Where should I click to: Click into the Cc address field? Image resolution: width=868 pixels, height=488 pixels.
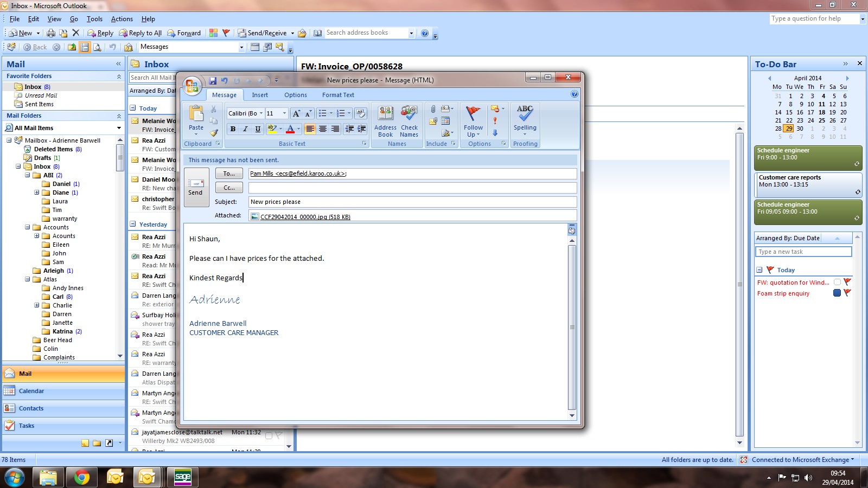coord(412,188)
